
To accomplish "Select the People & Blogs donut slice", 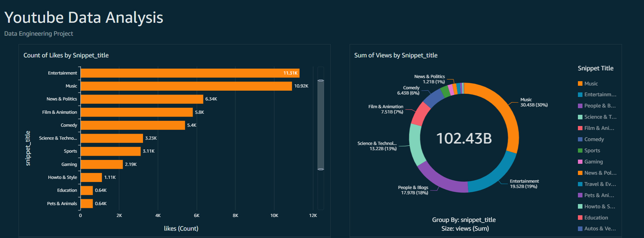I will [x=439, y=180].
